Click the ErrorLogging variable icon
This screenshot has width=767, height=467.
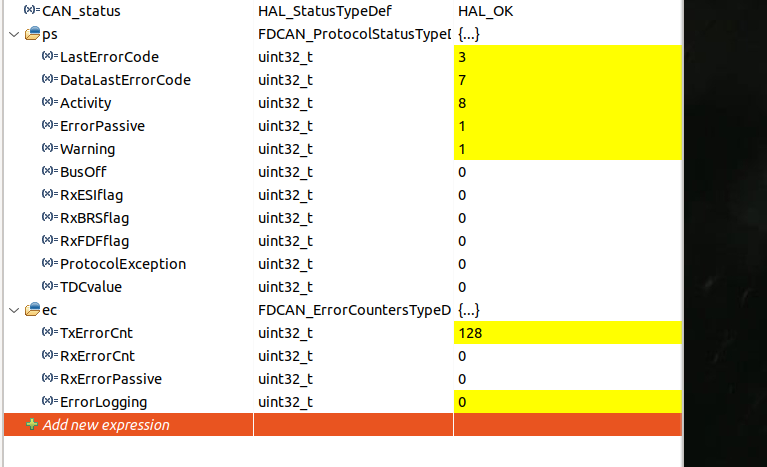(50, 400)
